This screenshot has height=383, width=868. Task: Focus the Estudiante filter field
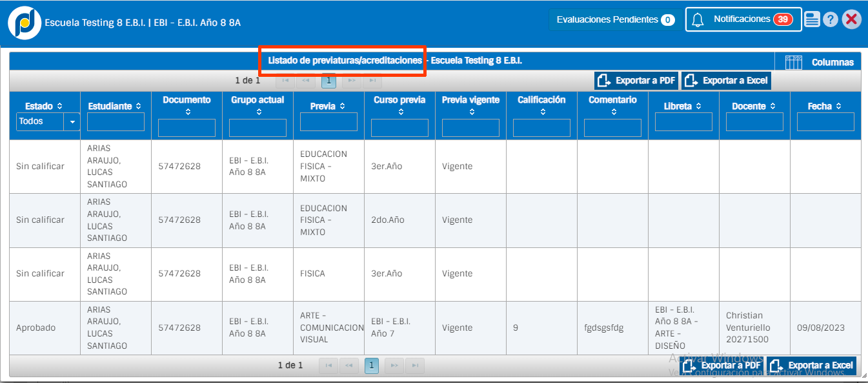(116, 121)
